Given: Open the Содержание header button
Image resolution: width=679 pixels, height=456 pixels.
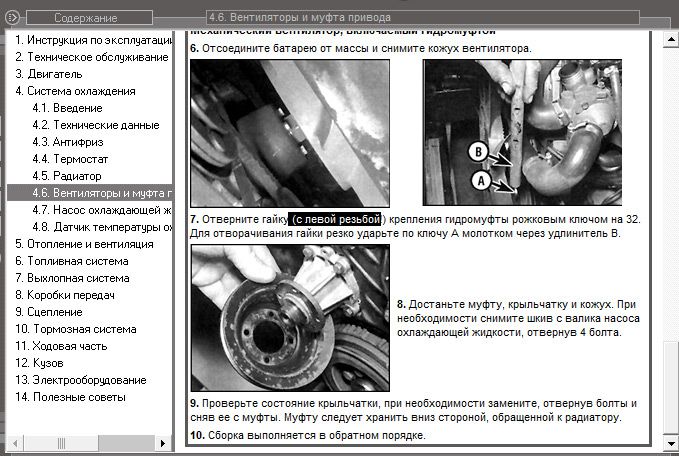Looking at the screenshot, I should (90, 18).
